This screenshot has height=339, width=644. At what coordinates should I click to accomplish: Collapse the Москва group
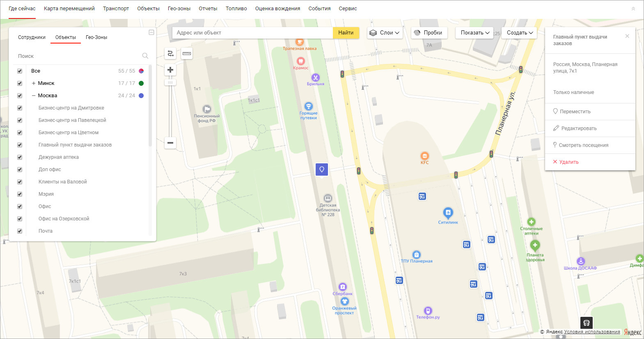coord(34,96)
